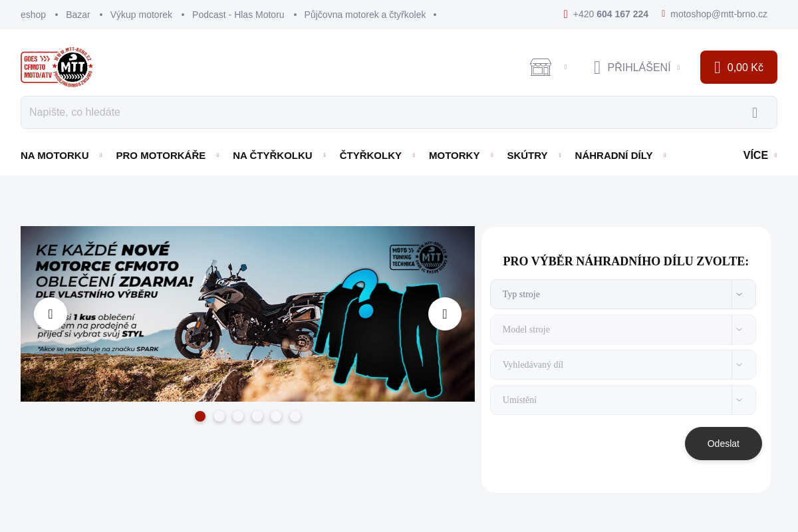Open the Výkup motorek link
This screenshot has width=798, height=532.
pos(141,15)
